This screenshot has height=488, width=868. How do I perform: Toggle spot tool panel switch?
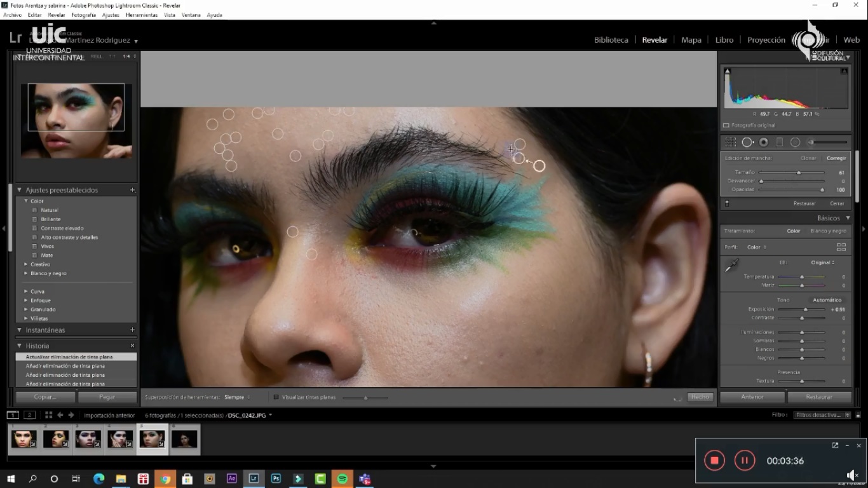point(727,203)
